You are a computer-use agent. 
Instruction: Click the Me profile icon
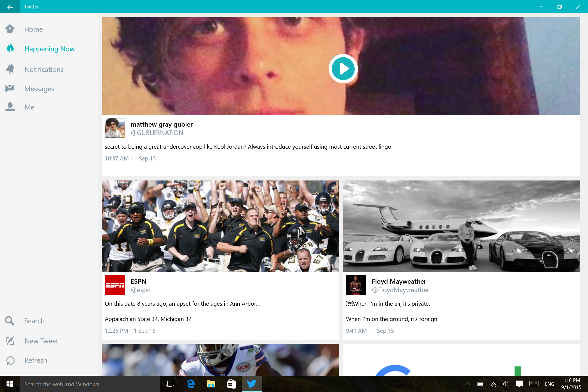pos(10,107)
